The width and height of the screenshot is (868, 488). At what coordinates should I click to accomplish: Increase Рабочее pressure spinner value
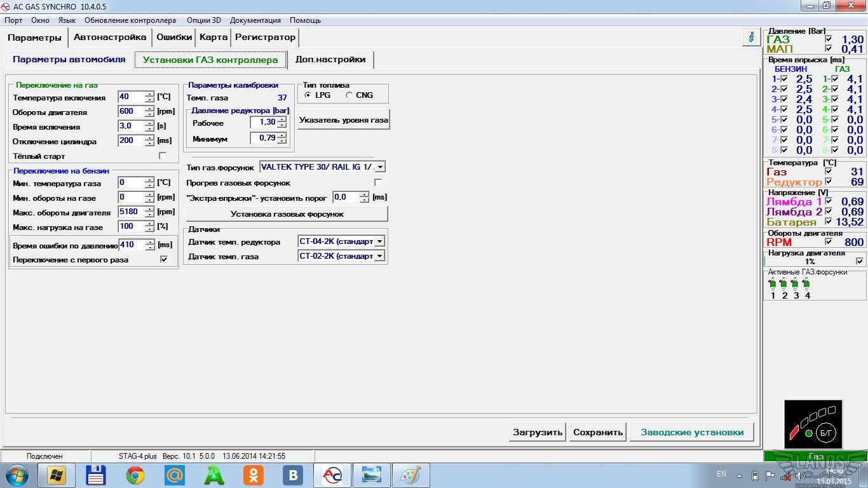pos(281,119)
